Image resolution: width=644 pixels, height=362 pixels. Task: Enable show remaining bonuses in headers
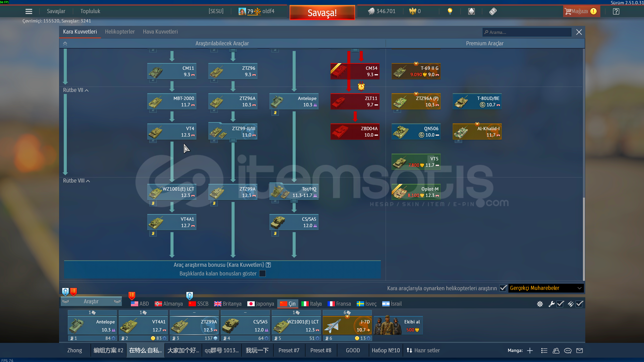(262, 274)
